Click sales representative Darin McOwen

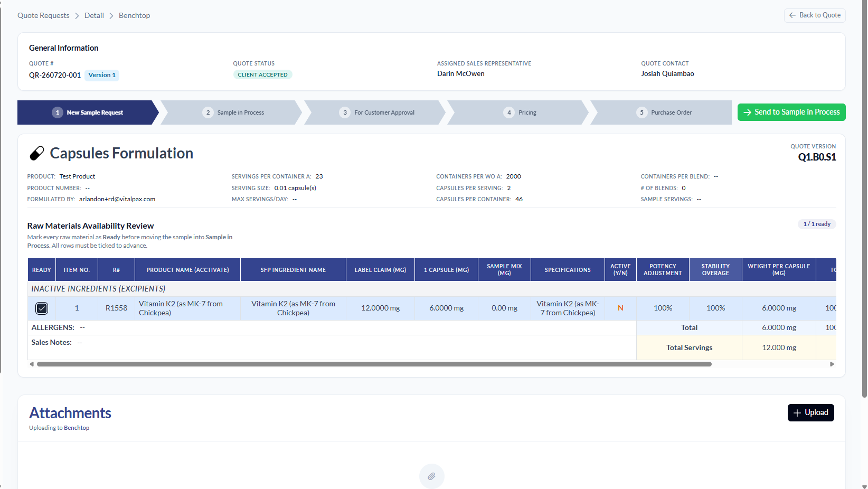pyautogui.click(x=461, y=73)
